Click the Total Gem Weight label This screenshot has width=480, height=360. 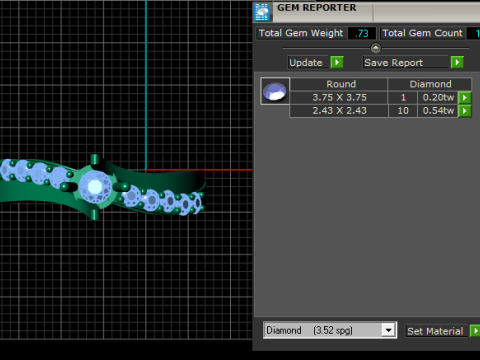click(301, 33)
